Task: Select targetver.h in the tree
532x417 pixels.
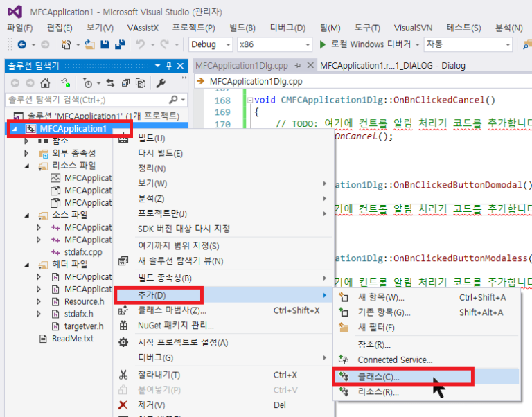Action: pyautogui.click(x=84, y=326)
